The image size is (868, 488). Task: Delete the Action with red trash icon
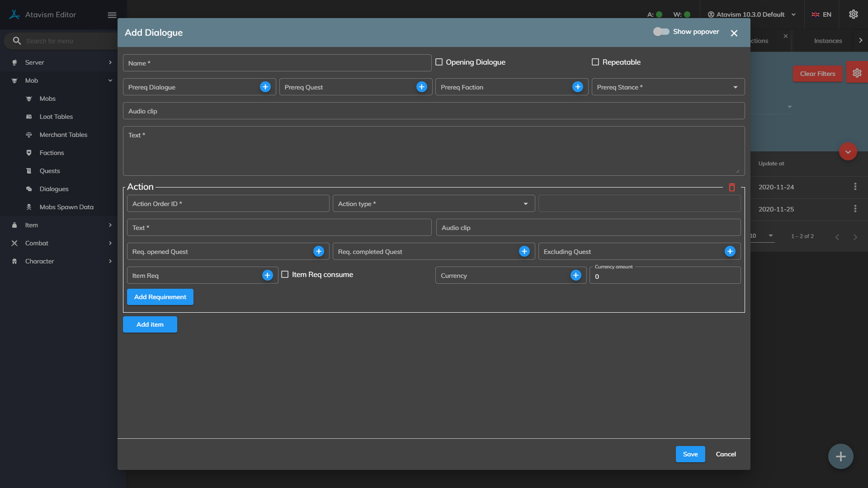pos(732,187)
